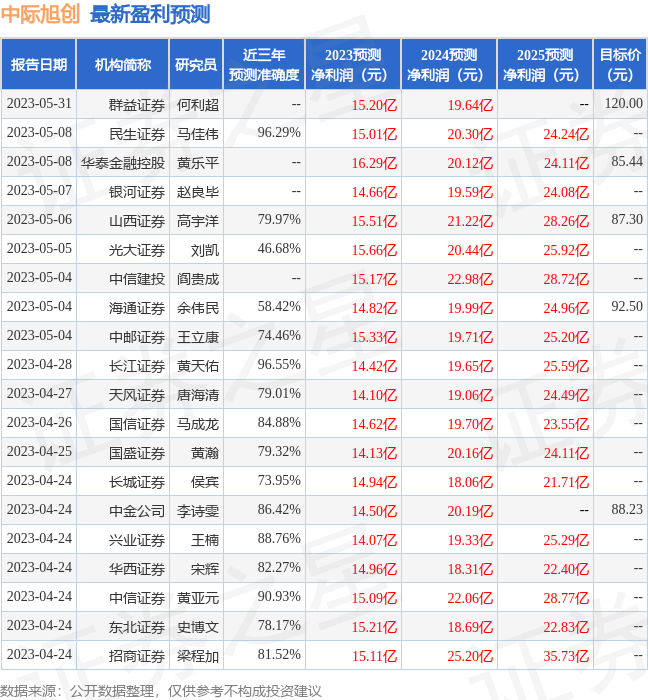The width and height of the screenshot is (648, 700).
Task: Select the 2024预测净利润 column header
Action: 449,65
